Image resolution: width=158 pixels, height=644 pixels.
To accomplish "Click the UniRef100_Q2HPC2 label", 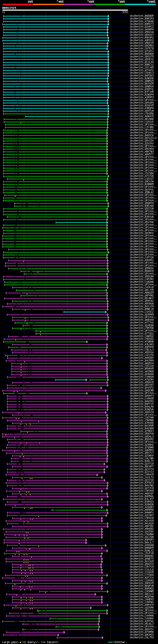I will click(142, 27).
